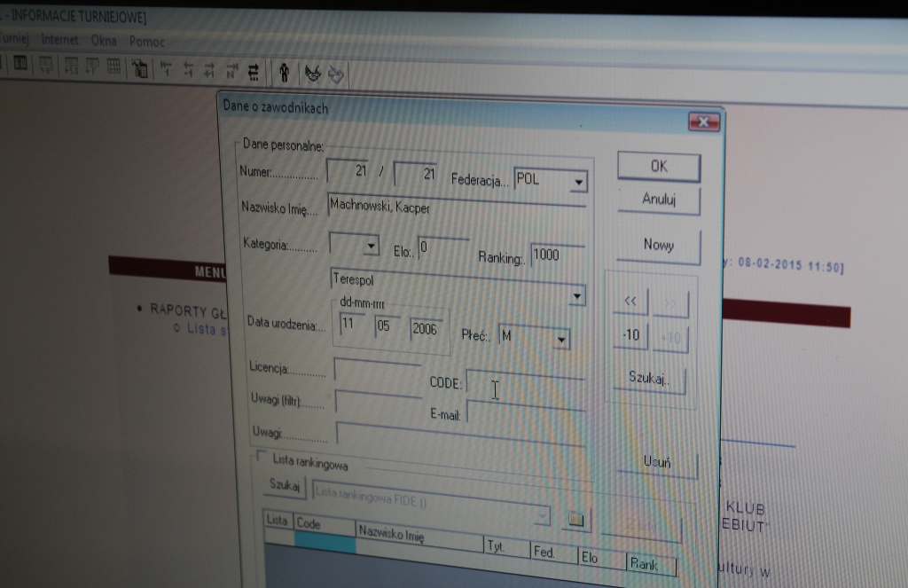
Task: Click the plain grid table toolbar icon
Action: pyautogui.click(x=113, y=67)
